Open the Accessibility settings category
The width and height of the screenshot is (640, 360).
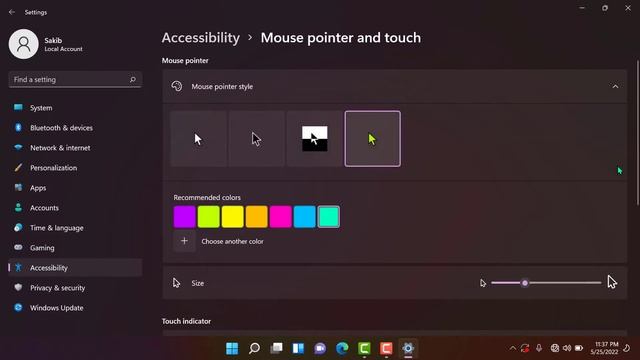[75, 268]
